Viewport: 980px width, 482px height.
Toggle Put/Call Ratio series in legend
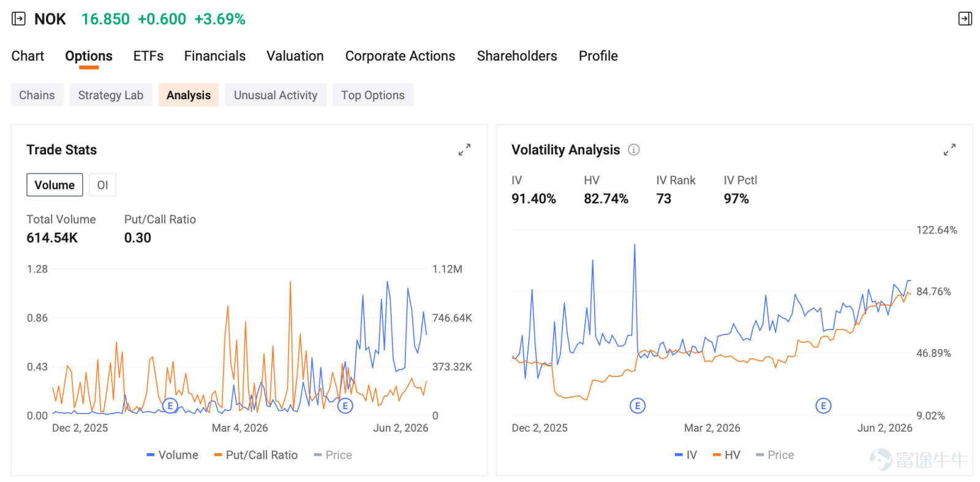255,455
